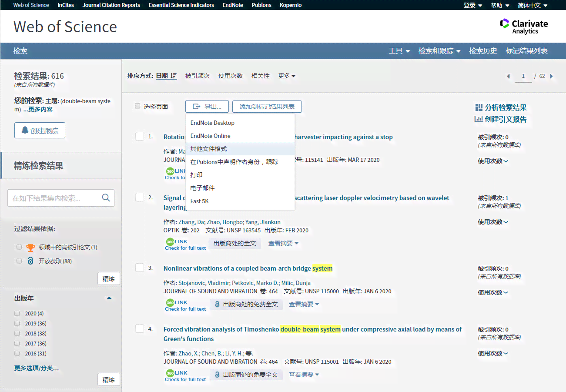566x392 pixels.
Task: Expand 查看摘要 for result 3
Action: [x=304, y=304]
